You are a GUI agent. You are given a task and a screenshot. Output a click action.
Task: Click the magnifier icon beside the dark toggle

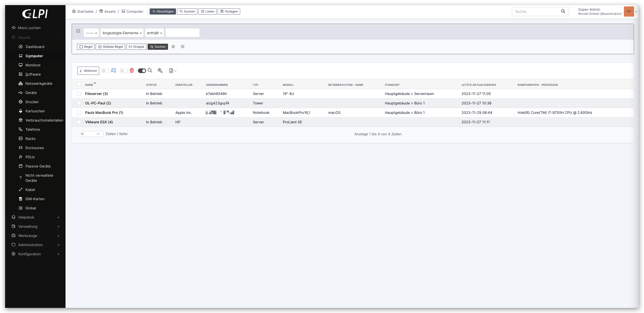150,70
